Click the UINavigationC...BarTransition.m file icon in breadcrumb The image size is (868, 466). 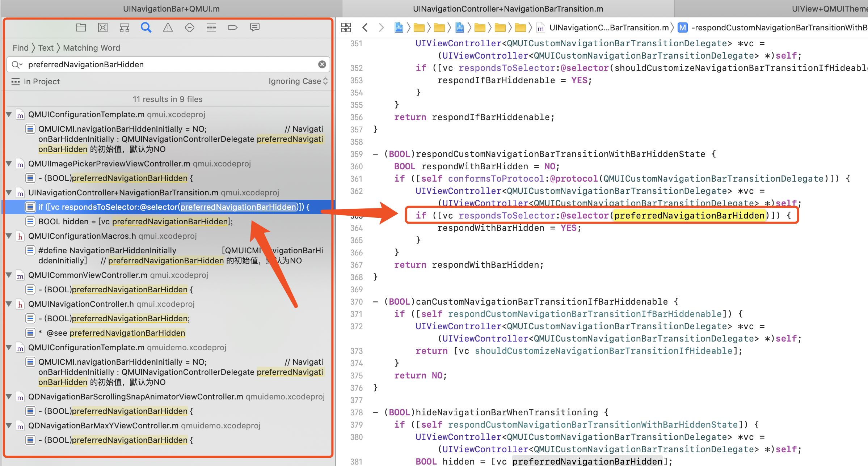tap(540, 27)
